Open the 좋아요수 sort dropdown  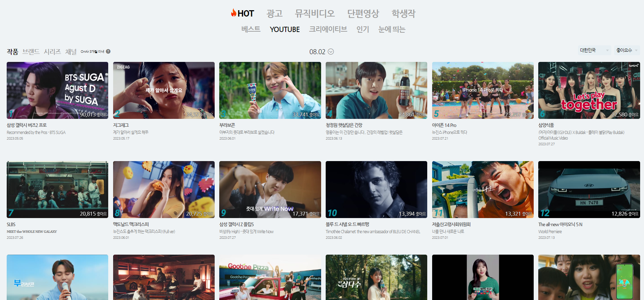click(x=627, y=50)
